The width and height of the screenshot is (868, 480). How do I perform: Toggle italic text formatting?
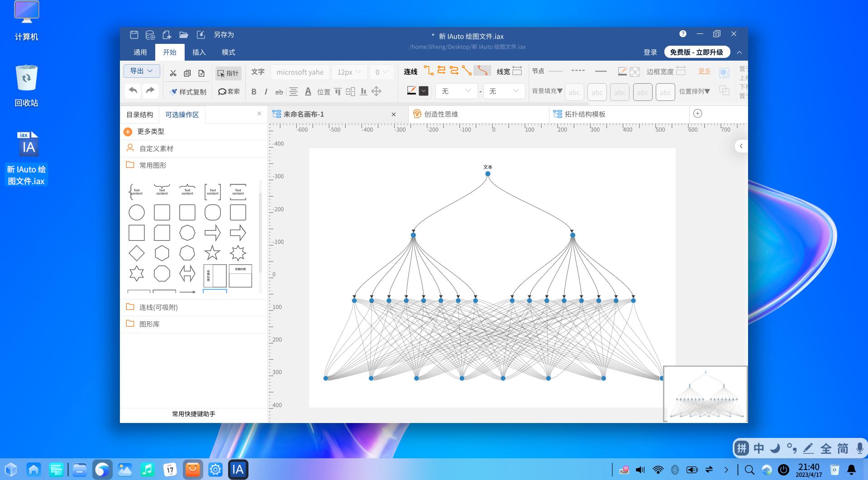click(x=266, y=92)
